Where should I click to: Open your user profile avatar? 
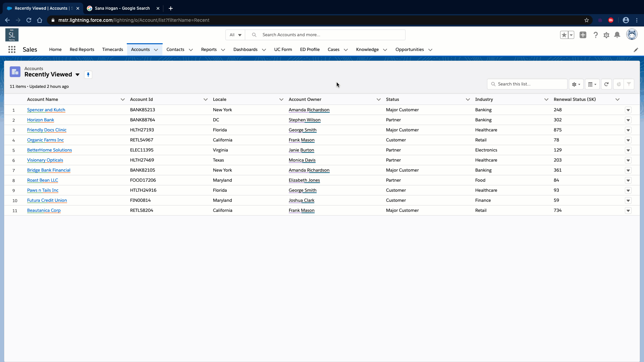[x=633, y=35]
